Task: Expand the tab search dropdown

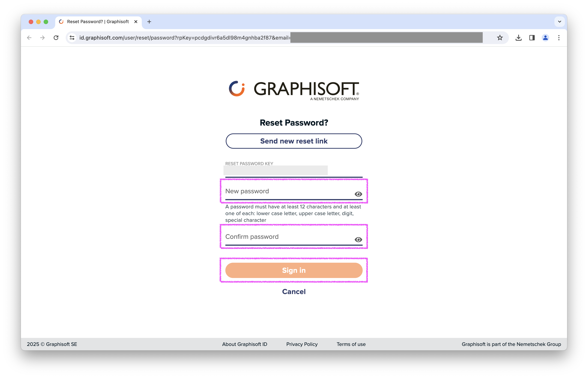Action: [x=559, y=22]
